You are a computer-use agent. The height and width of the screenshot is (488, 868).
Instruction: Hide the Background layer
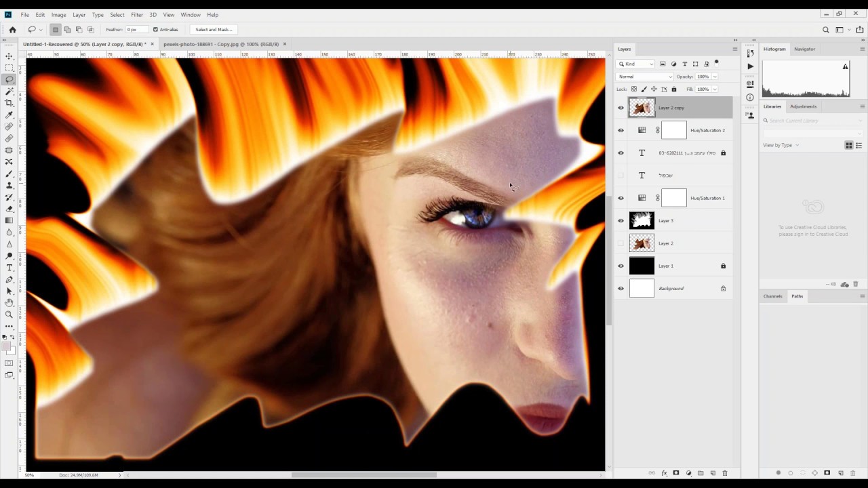[620, 289]
